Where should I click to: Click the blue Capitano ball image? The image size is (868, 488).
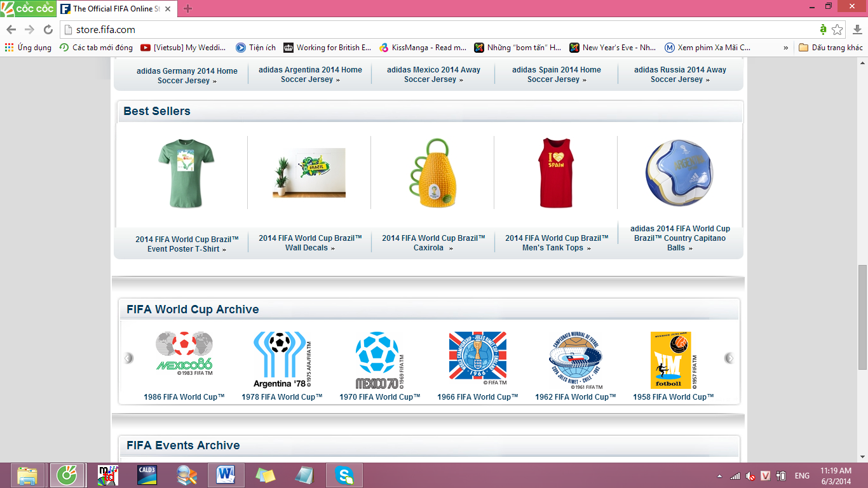click(679, 173)
